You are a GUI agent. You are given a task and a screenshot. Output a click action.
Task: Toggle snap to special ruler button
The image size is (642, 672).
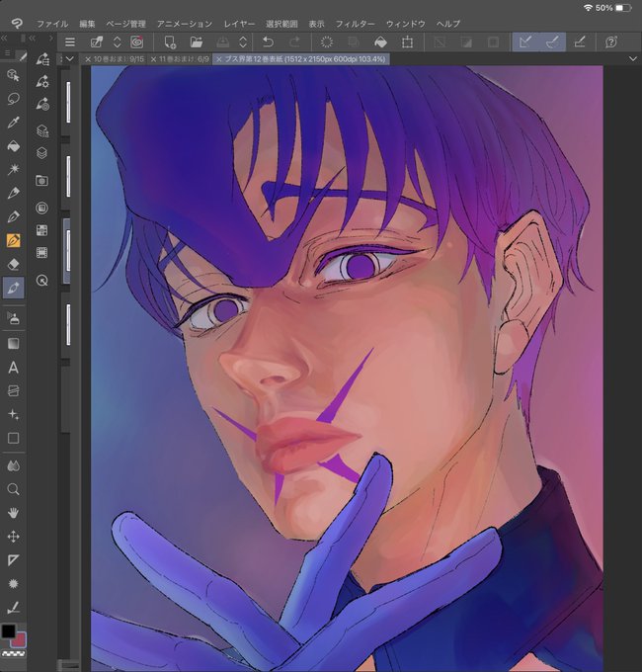coord(552,42)
